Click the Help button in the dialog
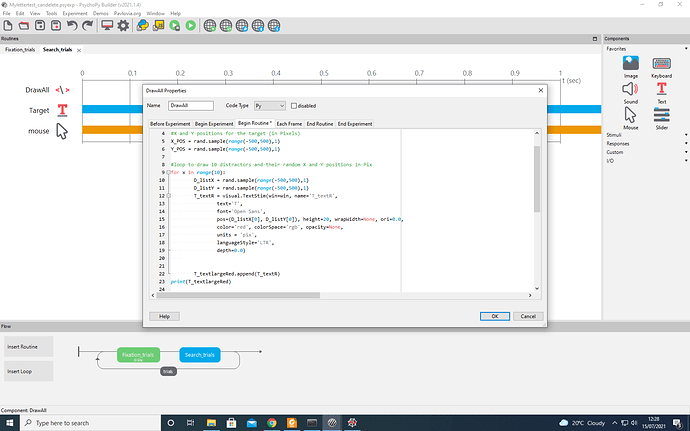This screenshot has height=431, width=690. click(x=164, y=316)
